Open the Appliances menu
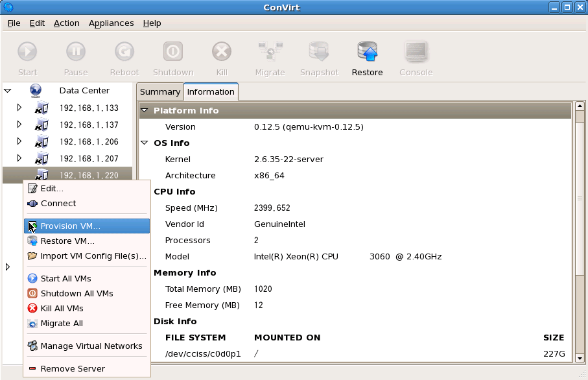The width and height of the screenshot is (588, 380). [111, 23]
